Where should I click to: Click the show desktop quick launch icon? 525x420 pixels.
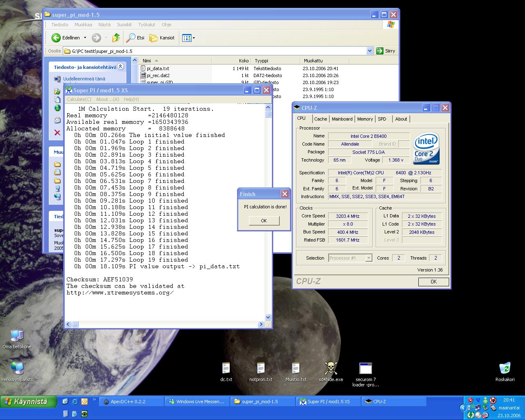(65, 402)
